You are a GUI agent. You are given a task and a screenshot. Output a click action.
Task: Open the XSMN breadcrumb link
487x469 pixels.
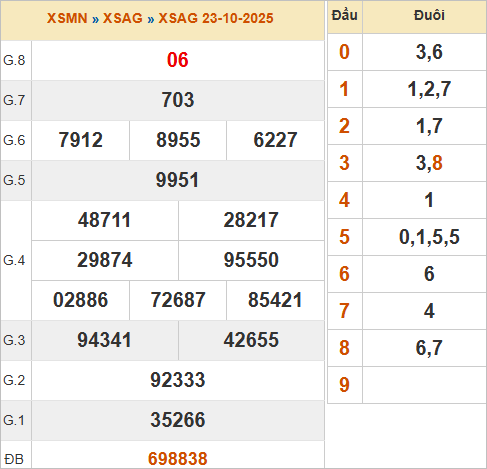pos(67,18)
